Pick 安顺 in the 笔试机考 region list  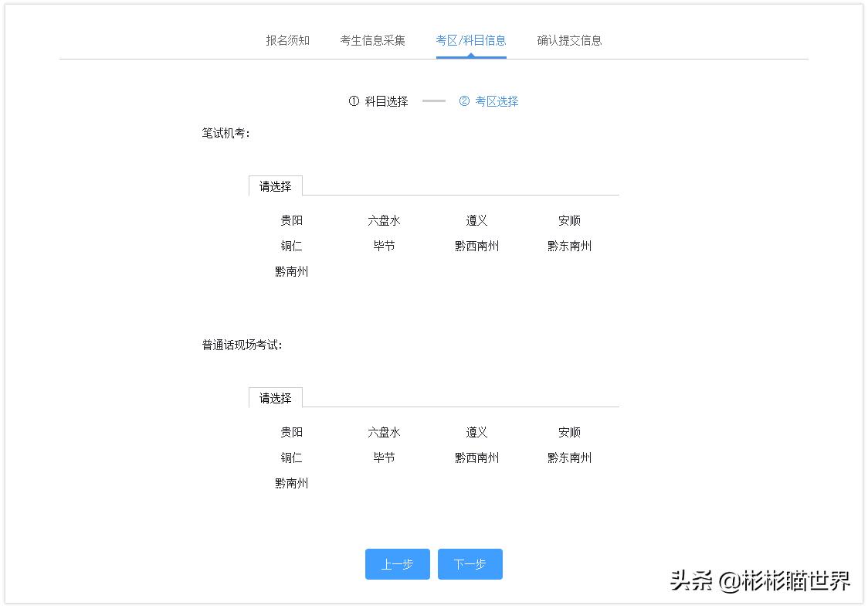[x=568, y=220]
